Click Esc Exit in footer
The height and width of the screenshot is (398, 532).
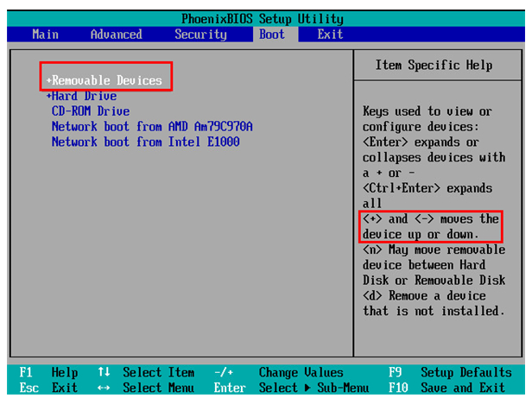point(48,388)
